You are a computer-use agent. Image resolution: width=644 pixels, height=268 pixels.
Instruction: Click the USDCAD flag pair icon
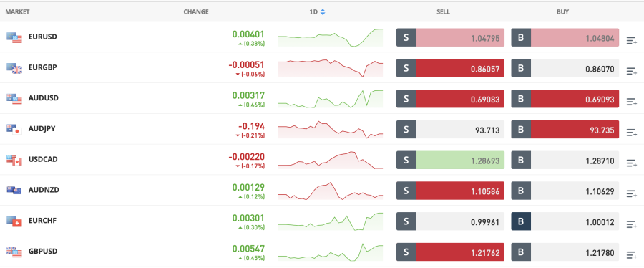(x=14, y=160)
